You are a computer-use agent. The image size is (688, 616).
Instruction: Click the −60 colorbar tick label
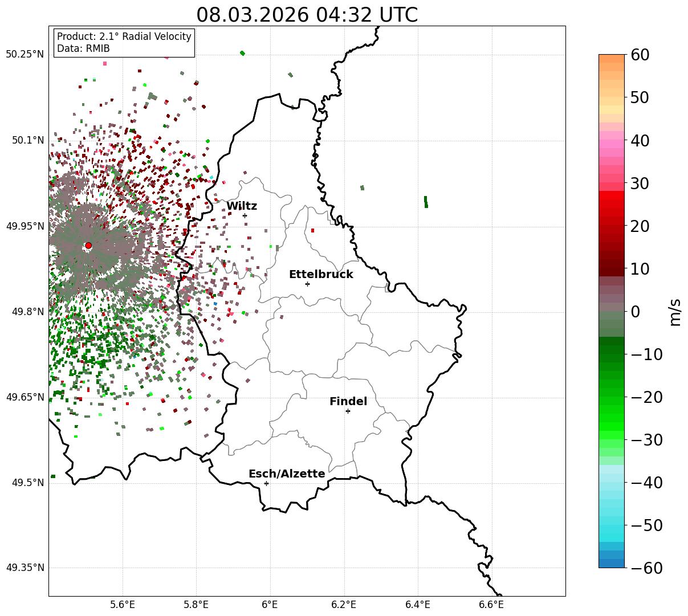coord(646,568)
